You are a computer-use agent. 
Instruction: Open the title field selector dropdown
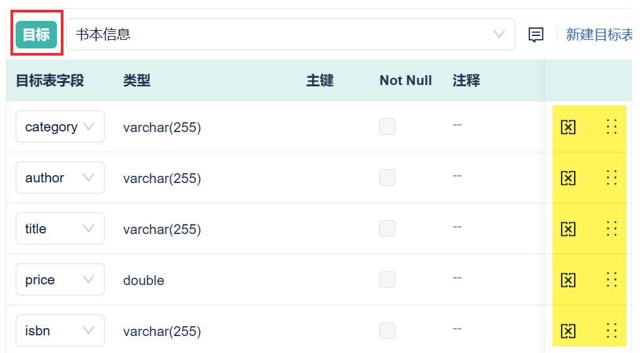click(60, 228)
